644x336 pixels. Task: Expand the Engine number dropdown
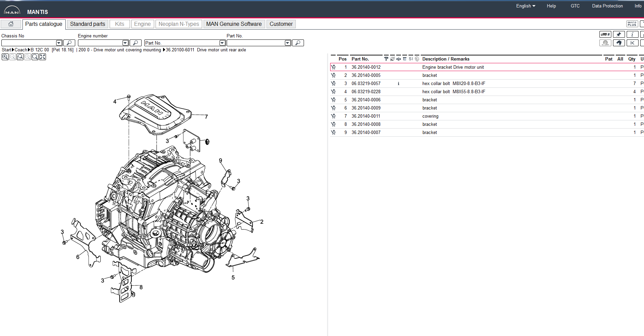coord(125,43)
